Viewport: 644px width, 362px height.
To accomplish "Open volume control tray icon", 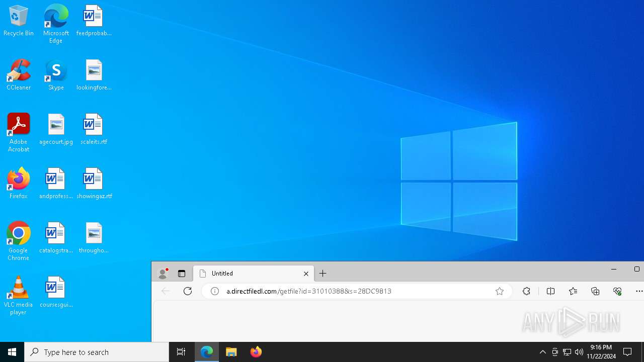I will pyautogui.click(x=579, y=352).
